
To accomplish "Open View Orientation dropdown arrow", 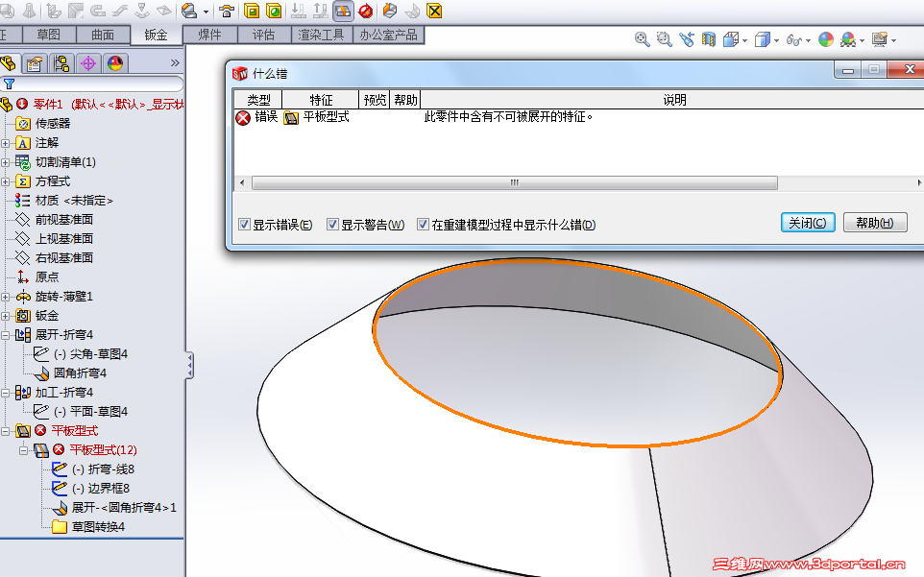I will pos(744,40).
